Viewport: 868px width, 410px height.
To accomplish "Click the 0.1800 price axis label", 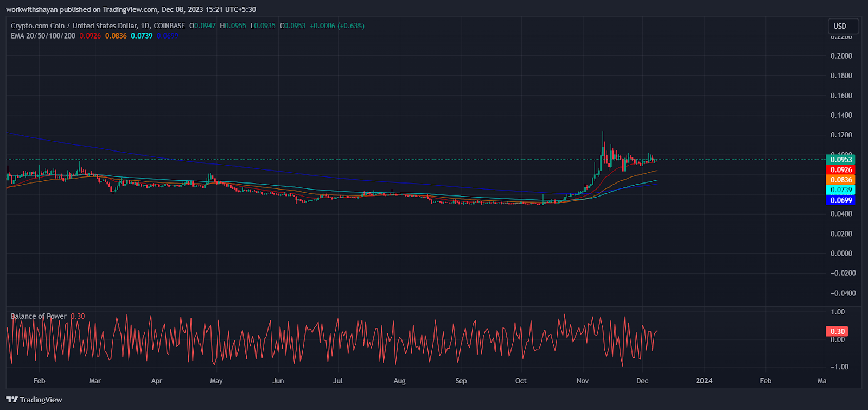I will [x=841, y=75].
